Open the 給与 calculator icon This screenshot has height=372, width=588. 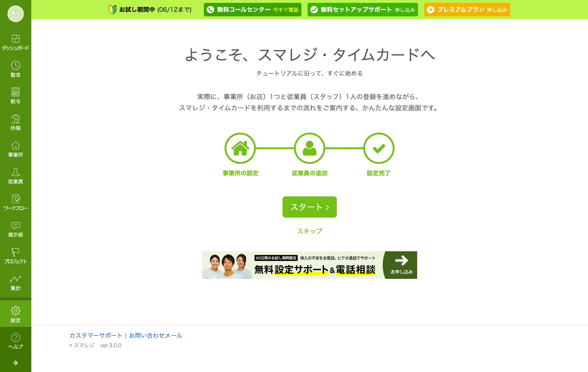click(16, 92)
